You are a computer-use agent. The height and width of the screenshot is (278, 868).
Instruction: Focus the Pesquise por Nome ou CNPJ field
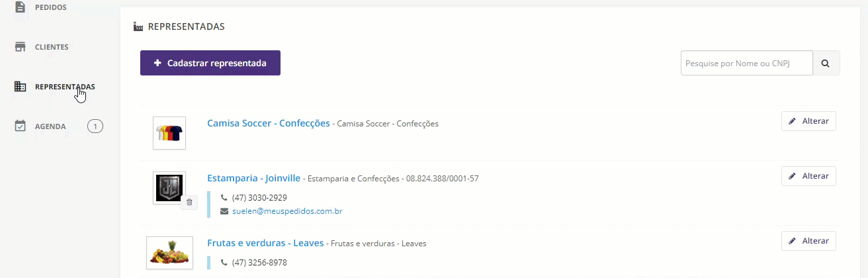(x=747, y=64)
